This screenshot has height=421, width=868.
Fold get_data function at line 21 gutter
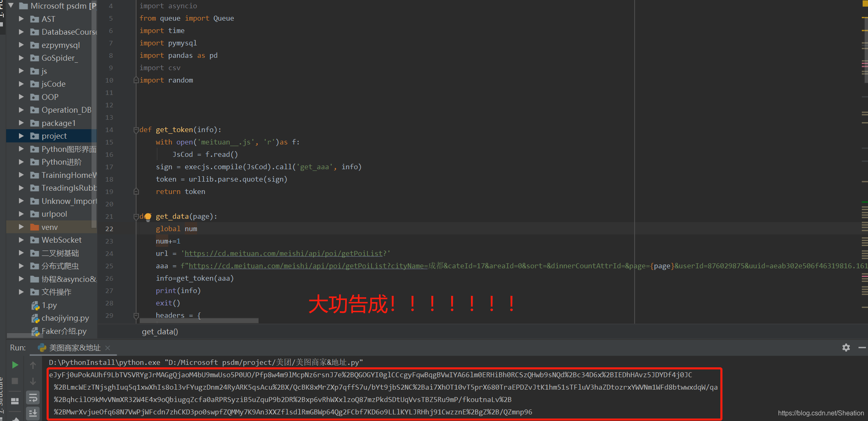pyautogui.click(x=136, y=216)
